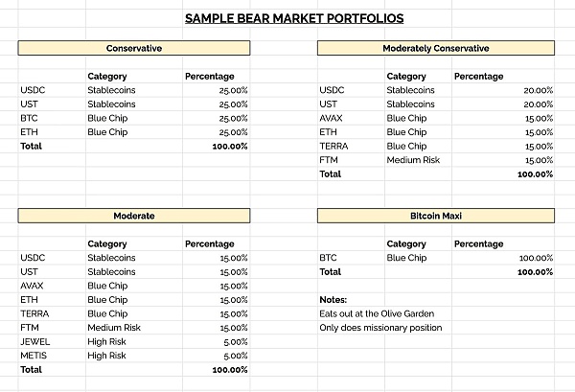
Task: Select the METIS ticker cell
Action: tap(33, 356)
